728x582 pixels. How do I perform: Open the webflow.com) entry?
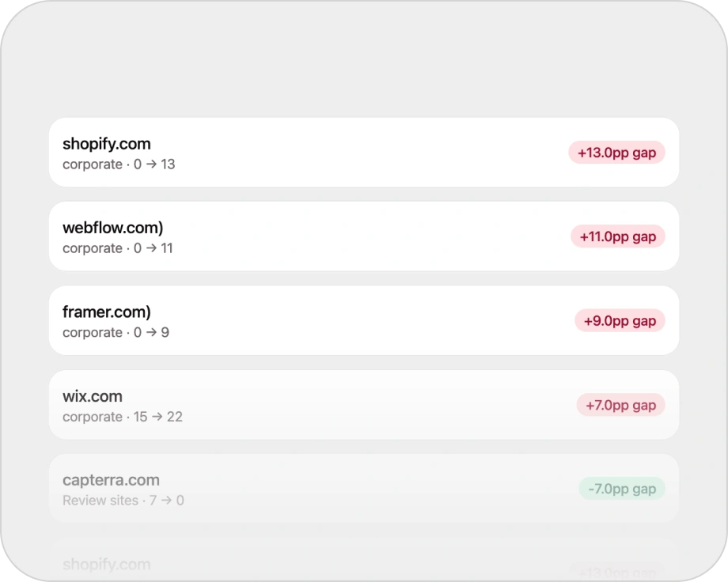point(112,228)
